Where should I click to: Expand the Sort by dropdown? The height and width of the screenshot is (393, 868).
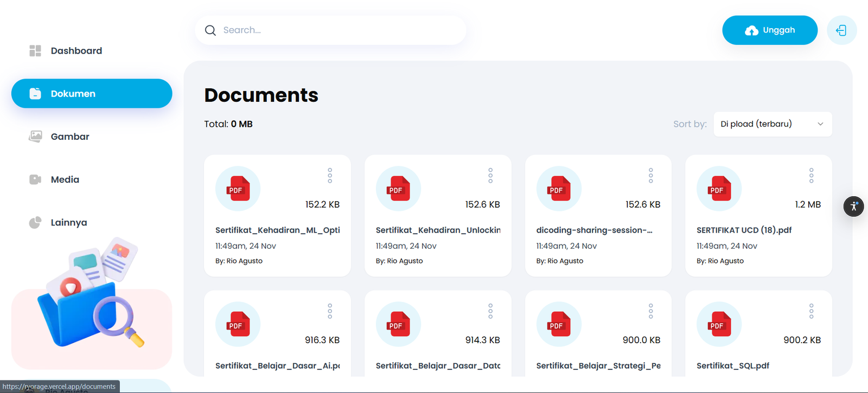tap(773, 124)
